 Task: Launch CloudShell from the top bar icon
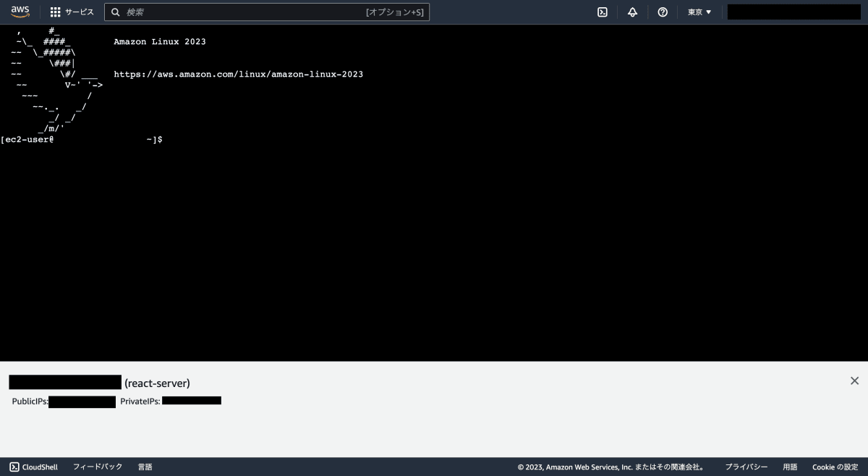click(x=602, y=12)
